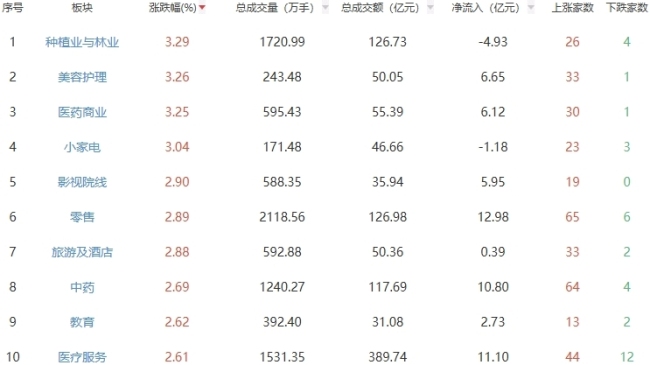Open the 种植业与林业 sector link
The height and width of the screenshot is (365, 650).
pos(82,42)
